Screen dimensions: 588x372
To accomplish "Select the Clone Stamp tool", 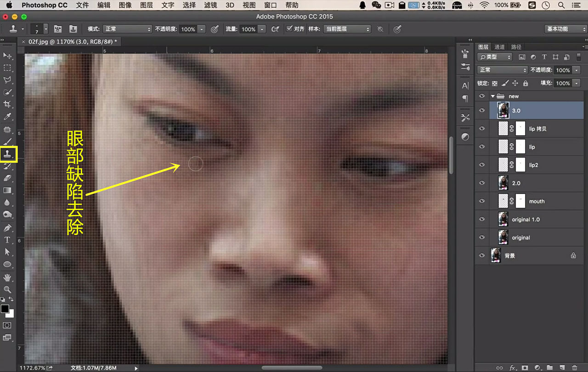I will pyautogui.click(x=8, y=154).
